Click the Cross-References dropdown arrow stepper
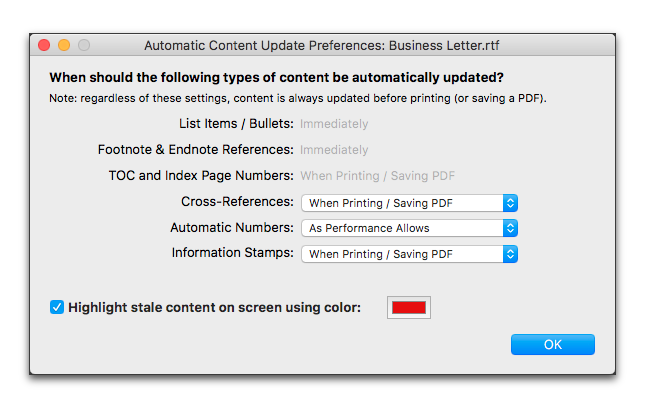The image size is (645, 407). coord(510,203)
